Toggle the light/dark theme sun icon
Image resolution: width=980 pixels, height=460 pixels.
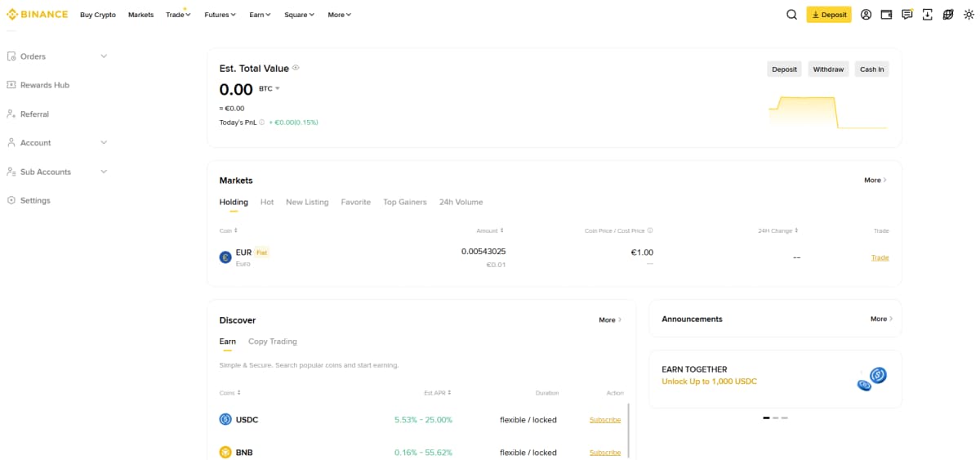pyautogui.click(x=969, y=15)
